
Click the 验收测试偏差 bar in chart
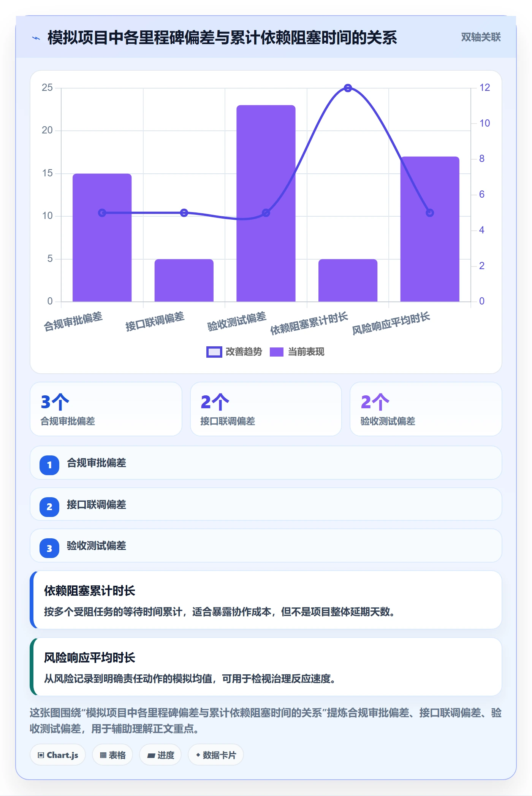click(266, 203)
